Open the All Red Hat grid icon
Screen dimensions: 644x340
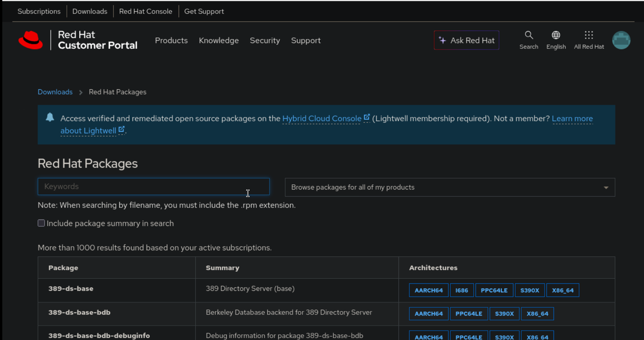[x=589, y=35]
